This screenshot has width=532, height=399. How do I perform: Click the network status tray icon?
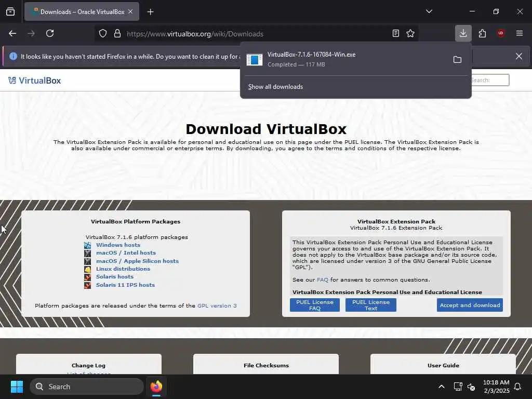click(x=458, y=387)
